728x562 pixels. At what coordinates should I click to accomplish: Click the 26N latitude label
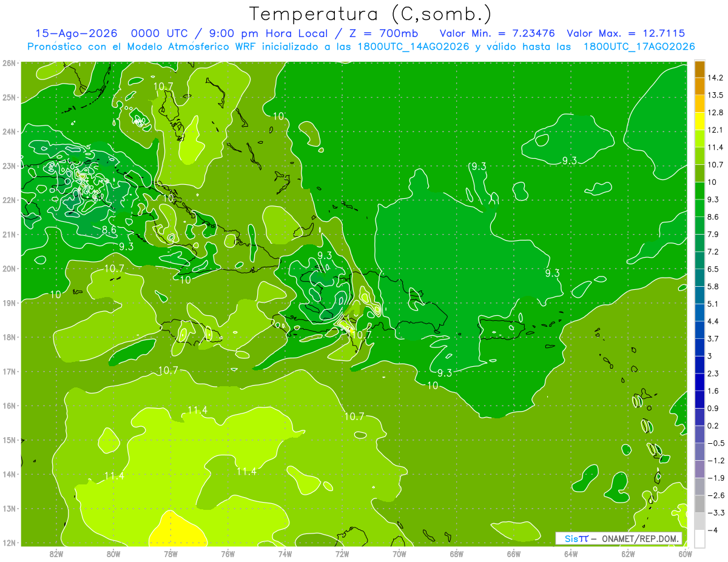tap(9, 62)
